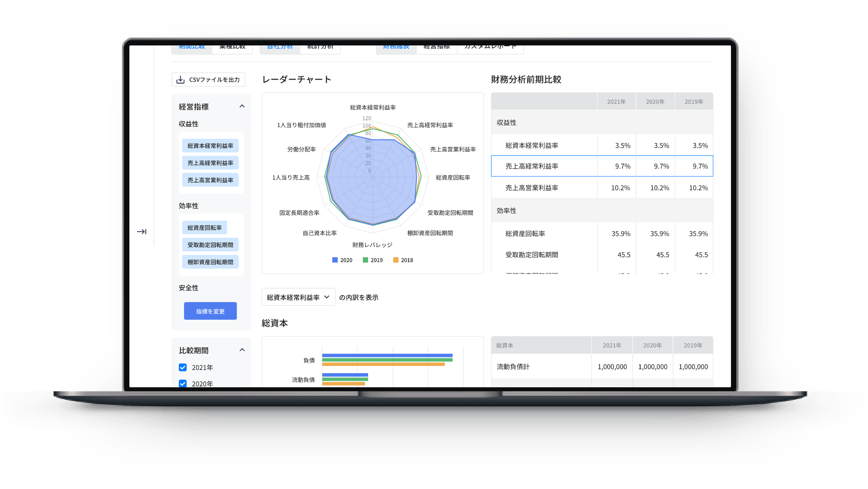Image resolution: width=868 pixels, height=489 pixels.
Task: Select the 売上高経常利益率 indicator chip
Action: click(x=210, y=163)
